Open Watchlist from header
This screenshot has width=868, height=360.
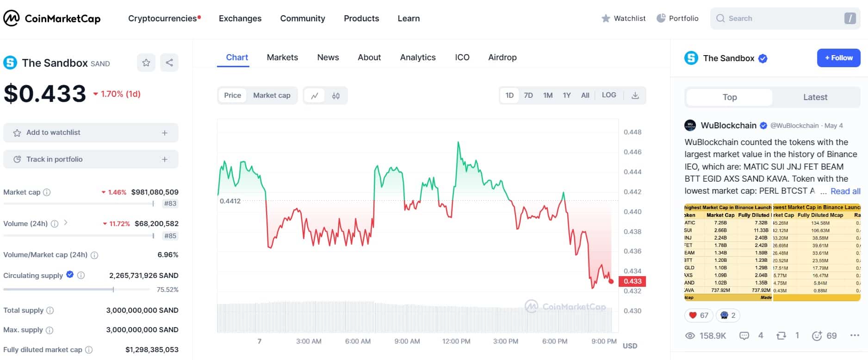click(623, 19)
